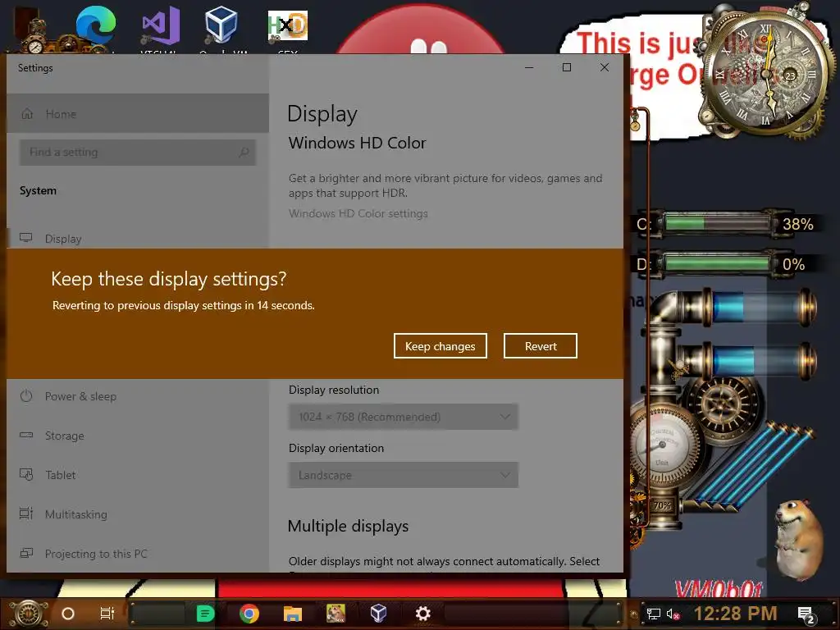Close the Settings window
This screenshot has width=840, height=630.
click(x=605, y=67)
